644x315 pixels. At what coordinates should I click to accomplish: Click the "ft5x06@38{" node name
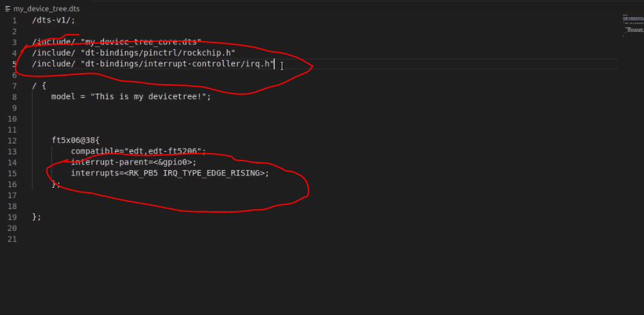coord(76,141)
